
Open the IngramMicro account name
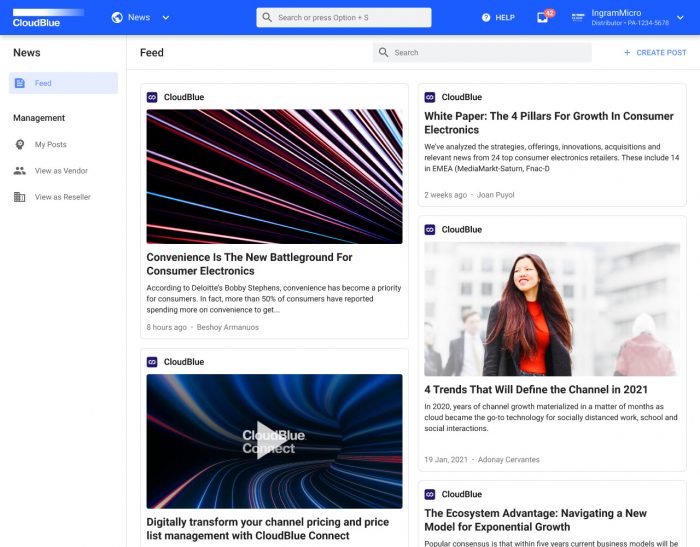(616, 13)
